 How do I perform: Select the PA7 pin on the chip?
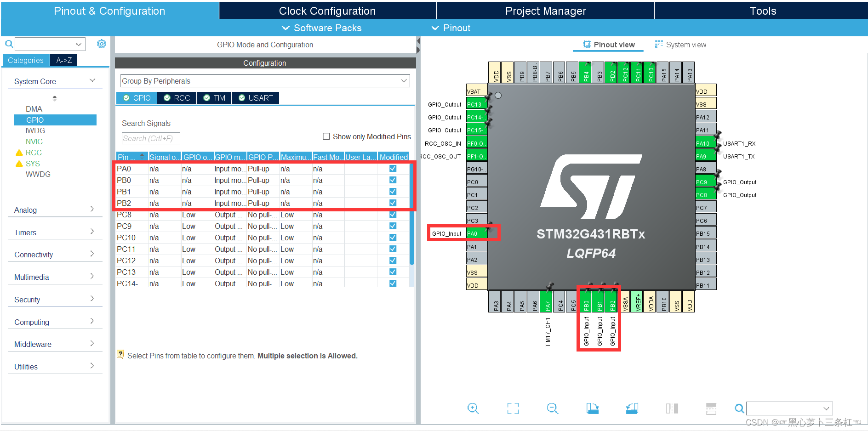click(x=547, y=302)
